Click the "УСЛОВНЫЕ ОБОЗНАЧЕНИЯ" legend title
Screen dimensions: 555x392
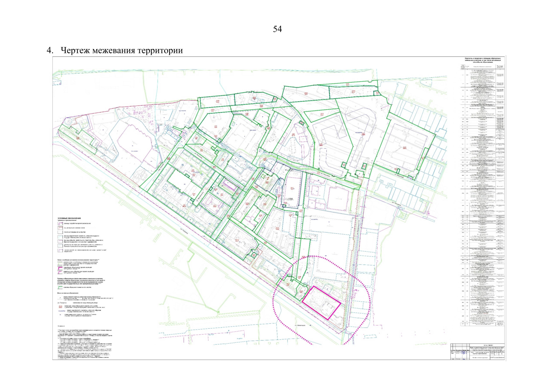69,218
